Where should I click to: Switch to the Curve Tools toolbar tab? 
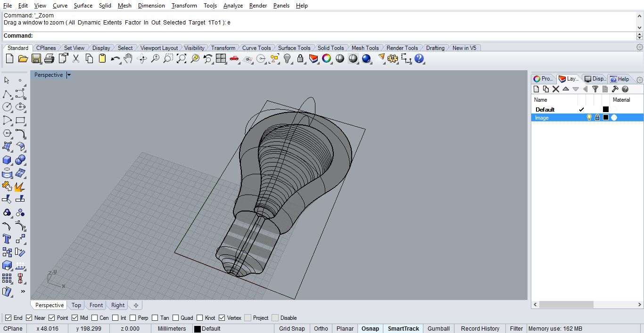click(256, 48)
